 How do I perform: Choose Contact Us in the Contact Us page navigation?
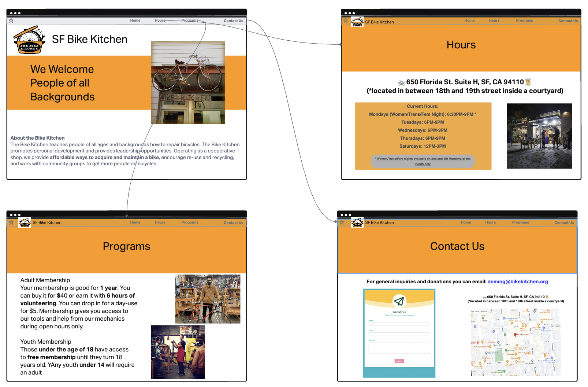click(564, 222)
